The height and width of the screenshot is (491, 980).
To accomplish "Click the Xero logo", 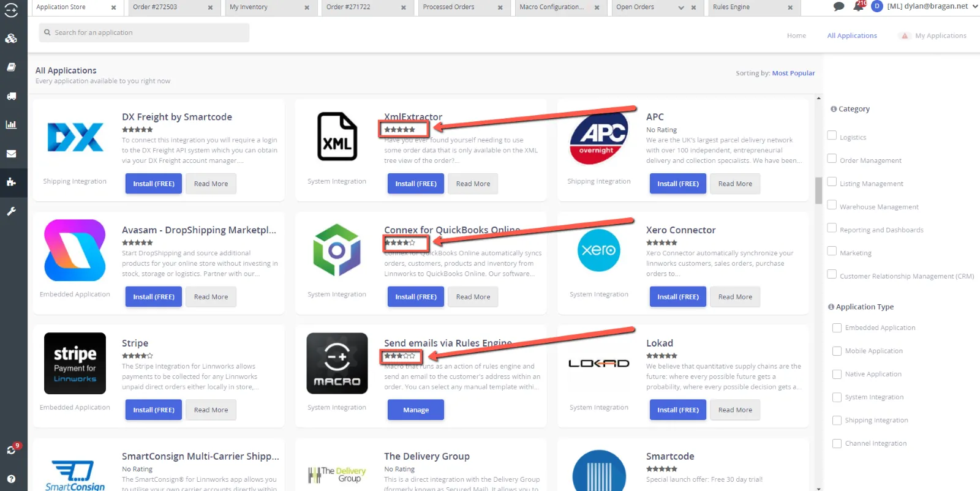I will (599, 250).
